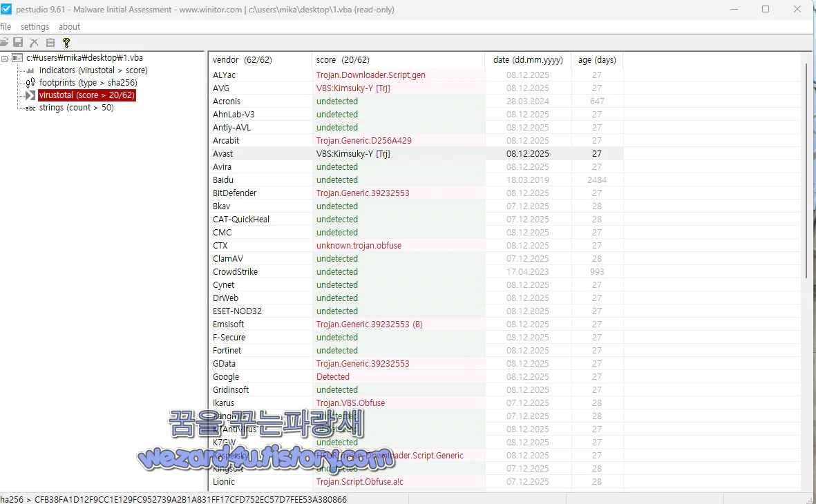
Task: Click the pestudio icon in the title bar
Action: pos(8,10)
